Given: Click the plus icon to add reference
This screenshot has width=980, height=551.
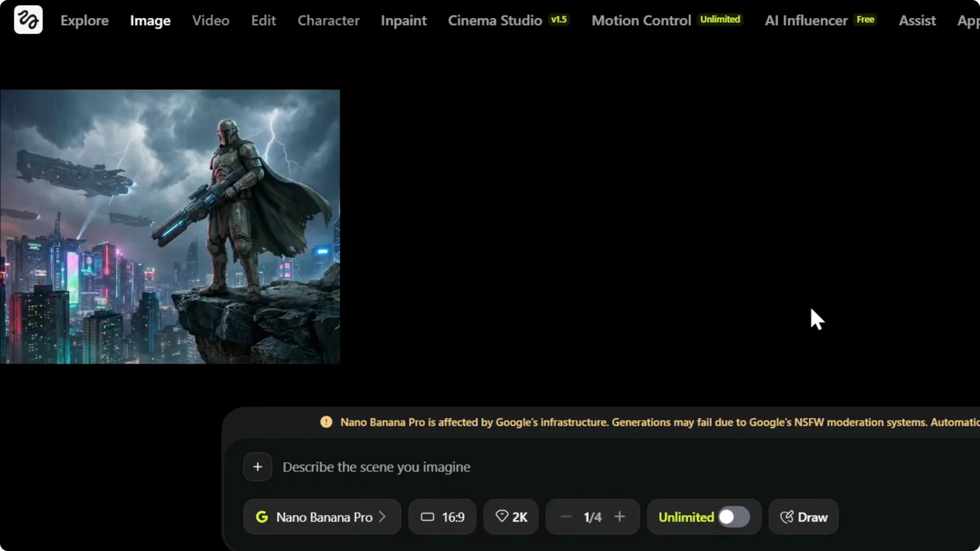Looking at the screenshot, I should click(258, 467).
